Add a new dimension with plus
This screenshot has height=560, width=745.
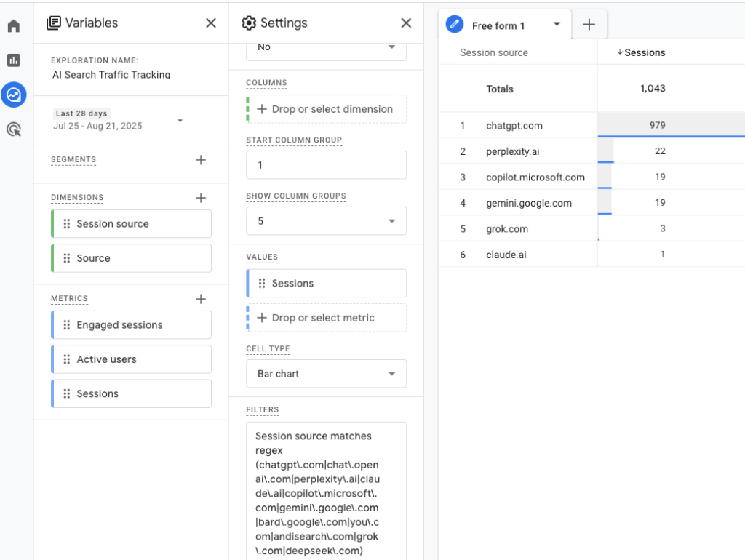coord(201,198)
